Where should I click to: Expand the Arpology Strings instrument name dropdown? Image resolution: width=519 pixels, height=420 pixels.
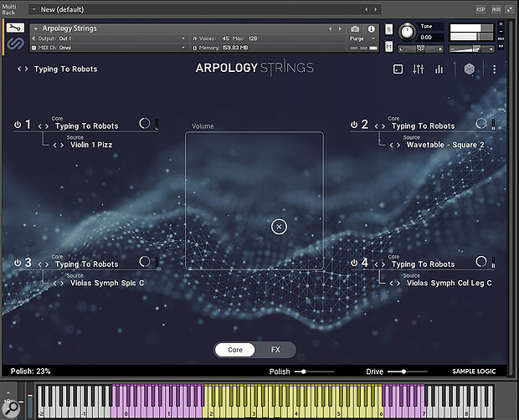pos(36,28)
